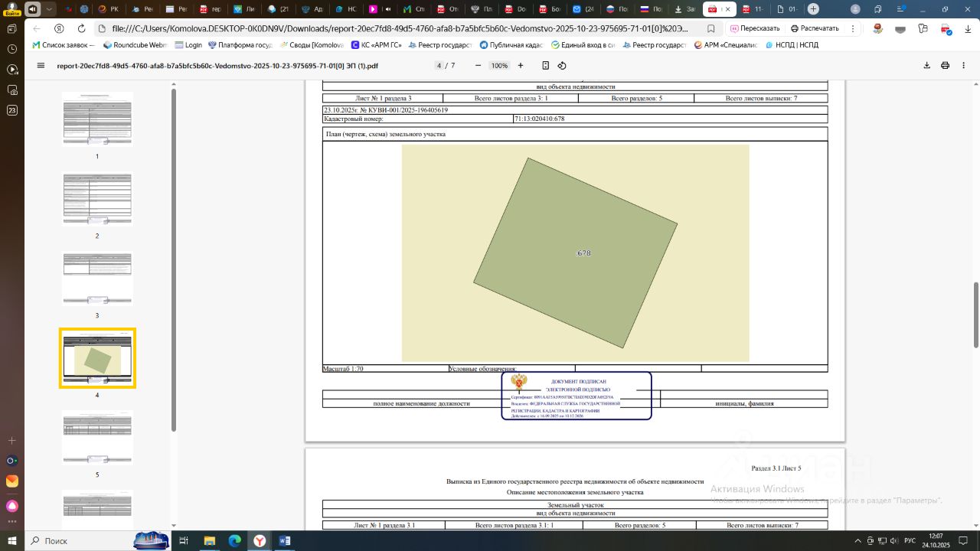The width and height of the screenshot is (980, 551).
Task: Show hidden system tray icons
Action: pos(858,541)
